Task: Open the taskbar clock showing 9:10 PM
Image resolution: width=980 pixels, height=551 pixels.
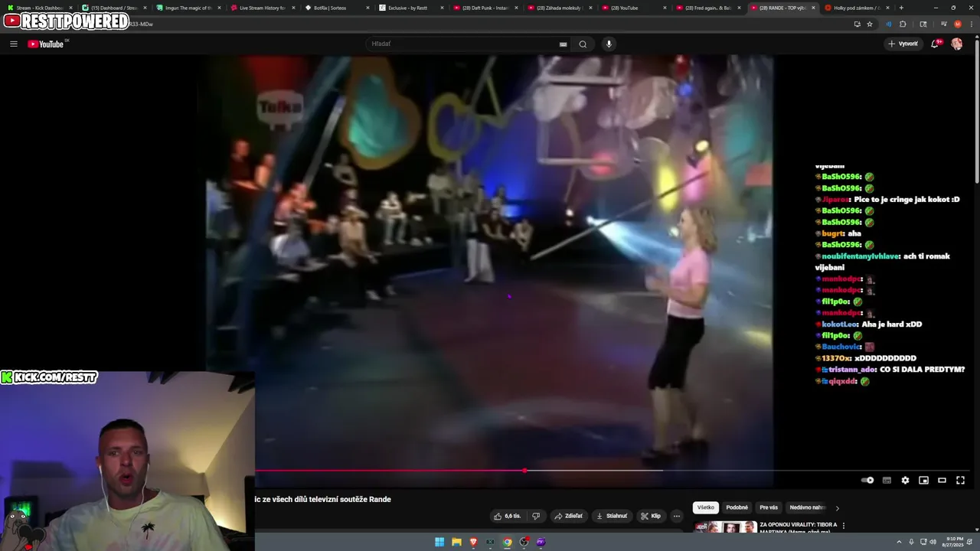Action: pos(954,542)
